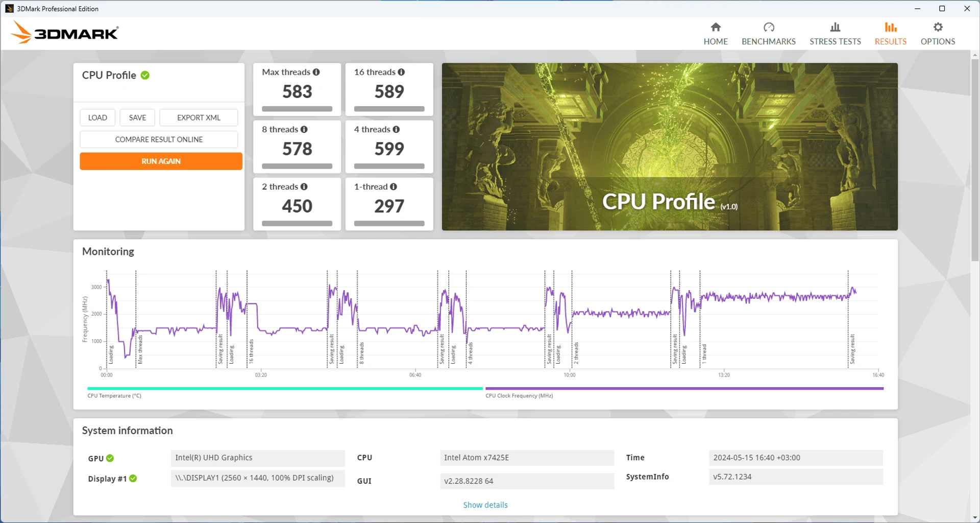This screenshot has height=523, width=980.
Task: Open the Stress Tests chart icon
Action: pyautogui.click(x=835, y=27)
